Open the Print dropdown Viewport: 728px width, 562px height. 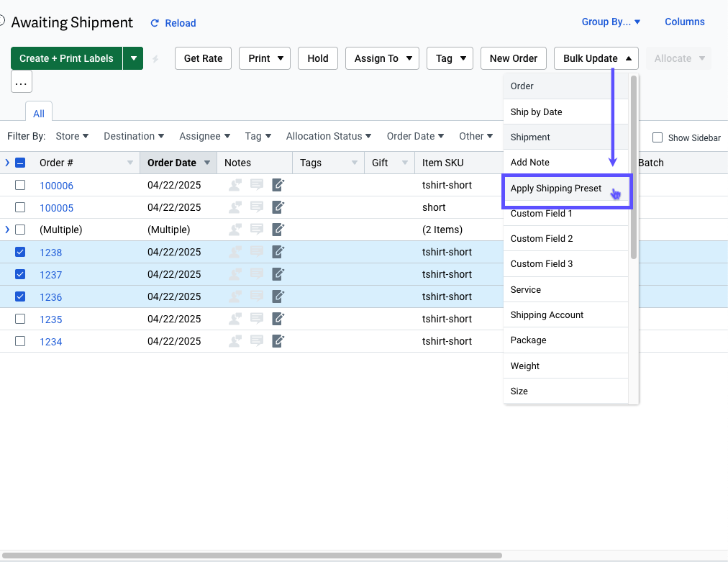pos(265,58)
